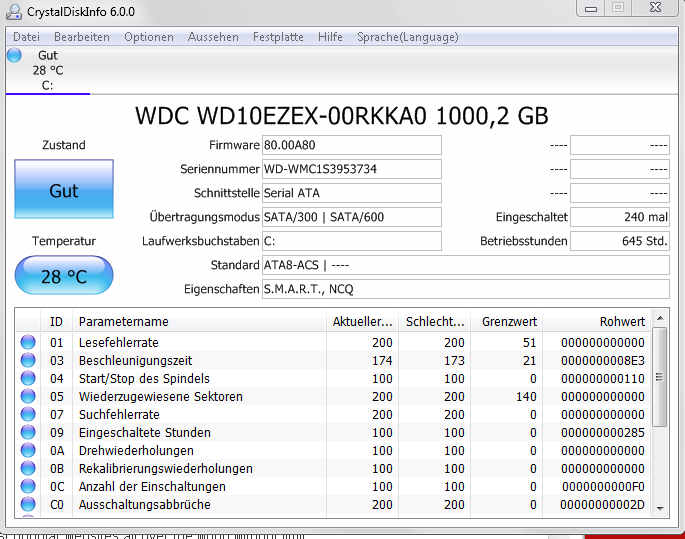Click the Betriebsstunden value 645 Std.
This screenshot has width=685, height=539.
[x=620, y=241]
